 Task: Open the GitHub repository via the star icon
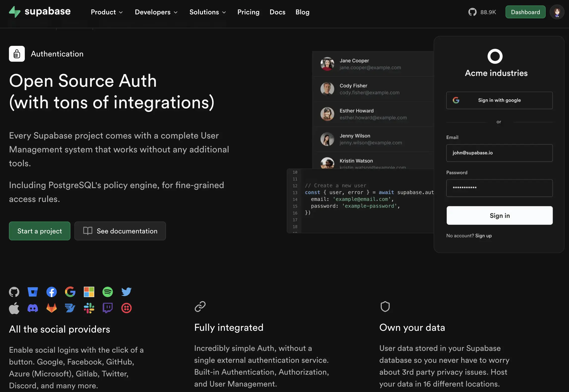click(473, 12)
